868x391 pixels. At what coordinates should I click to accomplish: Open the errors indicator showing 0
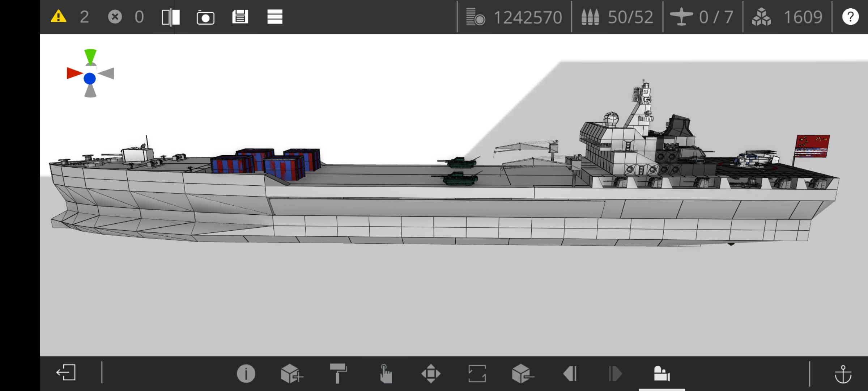click(x=126, y=17)
